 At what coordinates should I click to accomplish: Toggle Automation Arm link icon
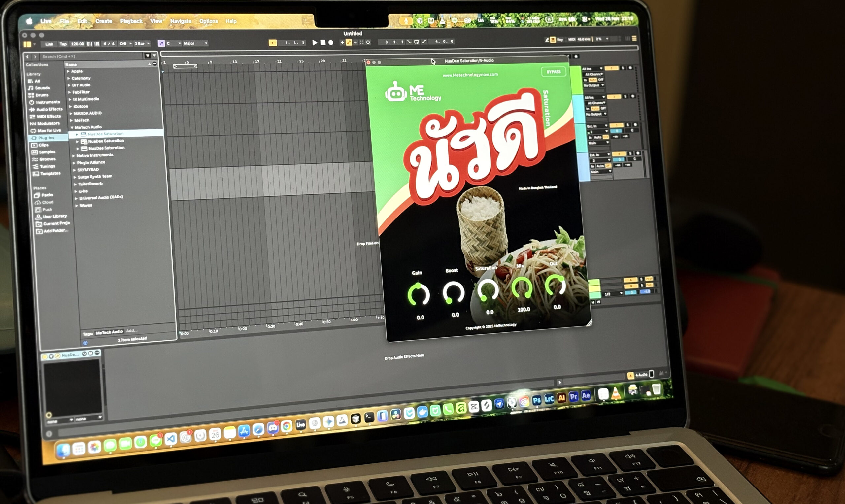[349, 43]
